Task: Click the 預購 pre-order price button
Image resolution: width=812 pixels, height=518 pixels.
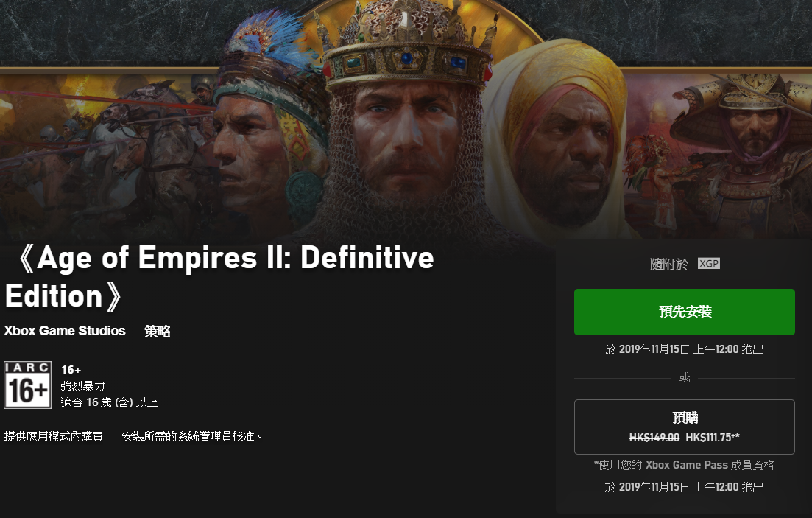Action: pos(684,427)
